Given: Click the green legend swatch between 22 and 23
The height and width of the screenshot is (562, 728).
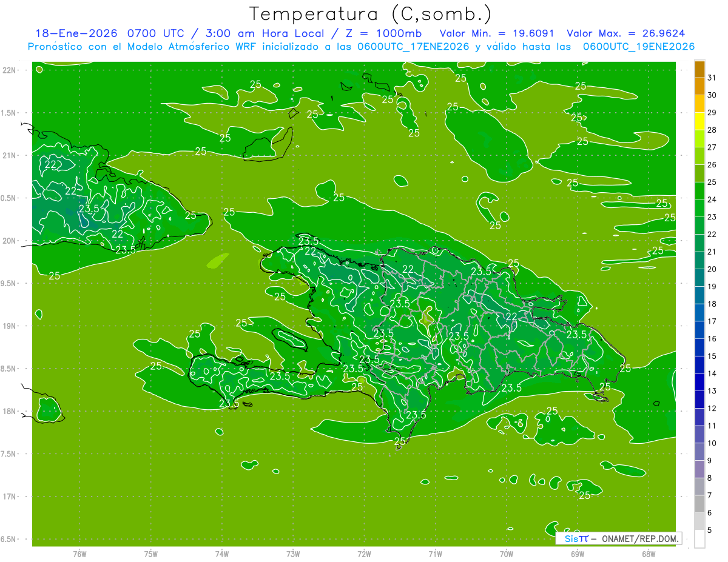Looking at the screenshot, I should click(x=699, y=226).
